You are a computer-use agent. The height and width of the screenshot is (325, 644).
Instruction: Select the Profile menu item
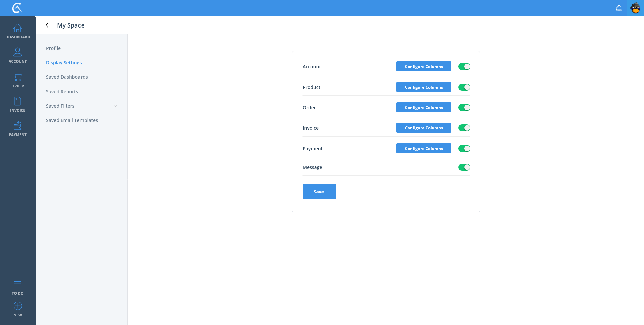(53, 48)
